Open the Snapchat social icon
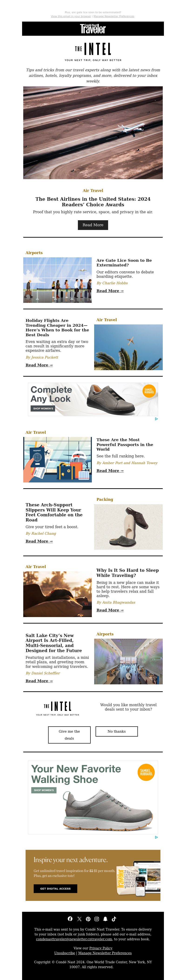 105,919
